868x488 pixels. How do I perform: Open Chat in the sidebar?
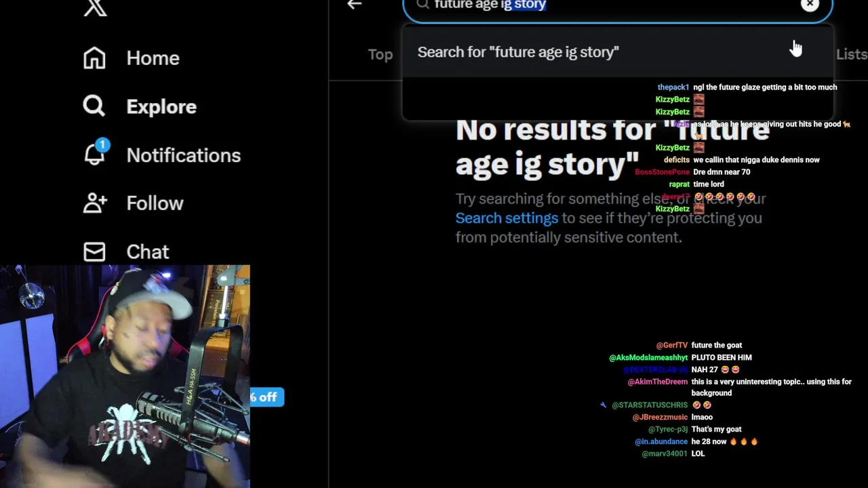pos(147,252)
